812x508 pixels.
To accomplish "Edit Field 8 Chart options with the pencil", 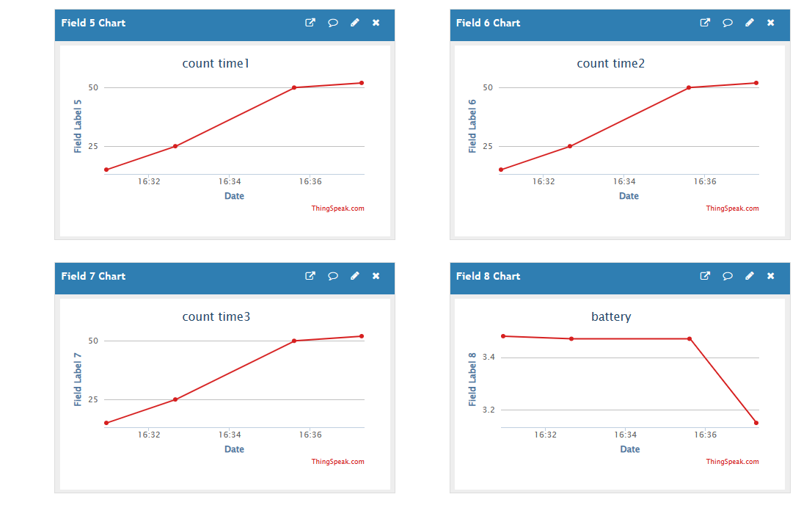I will (750, 276).
